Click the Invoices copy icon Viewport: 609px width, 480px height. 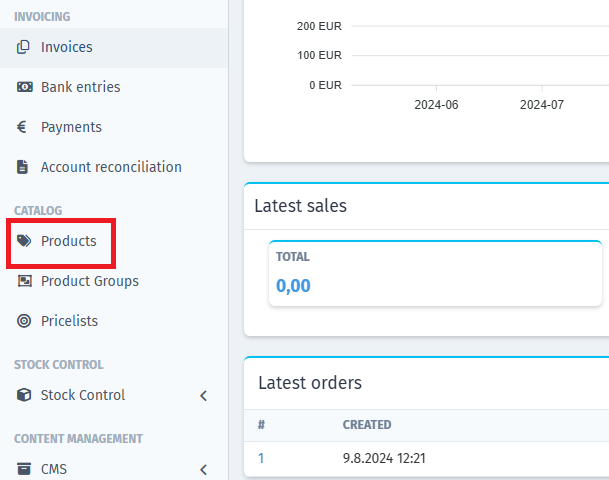(23, 47)
